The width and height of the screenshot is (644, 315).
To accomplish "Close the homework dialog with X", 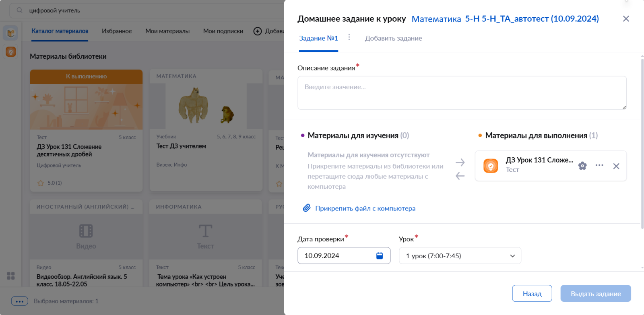I will coord(626,19).
